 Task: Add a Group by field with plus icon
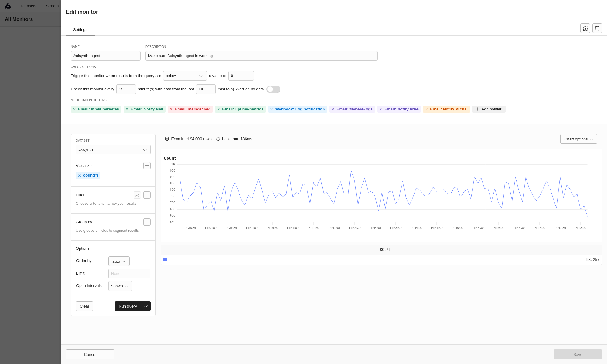point(147,222)
